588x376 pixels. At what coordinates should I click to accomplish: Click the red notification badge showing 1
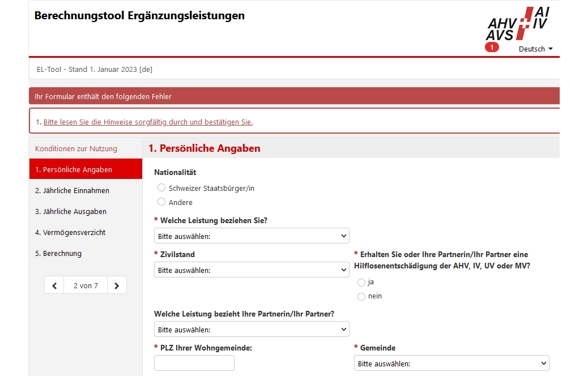492,48
